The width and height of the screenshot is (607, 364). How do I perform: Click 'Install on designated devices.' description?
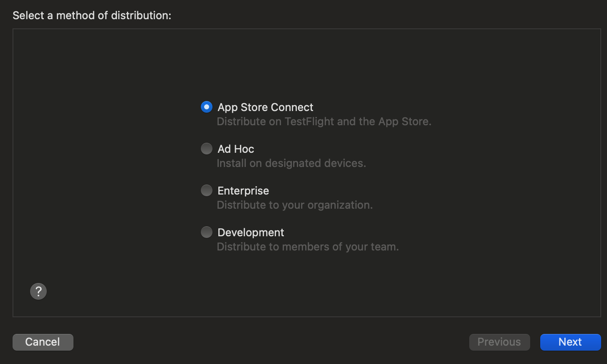pos(291,163)
